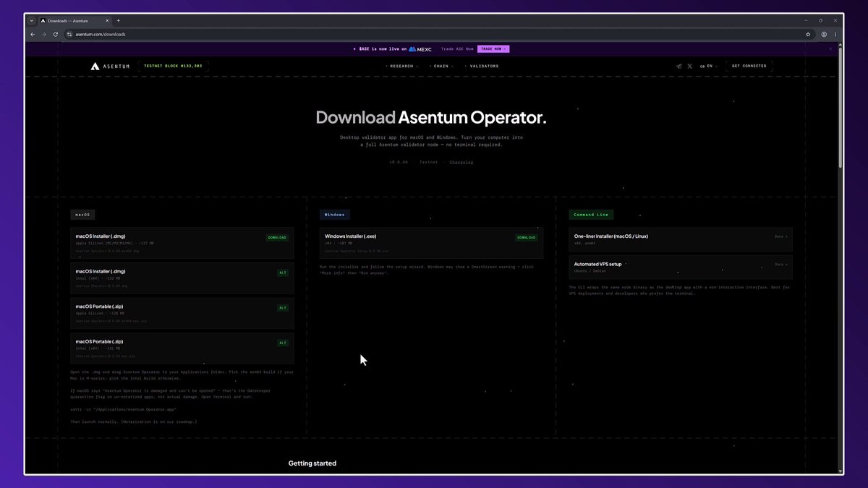Download the Apple Silicon macOS Installer (.dmg)
This screenshot has width=868, height=488.
(278, 237)
